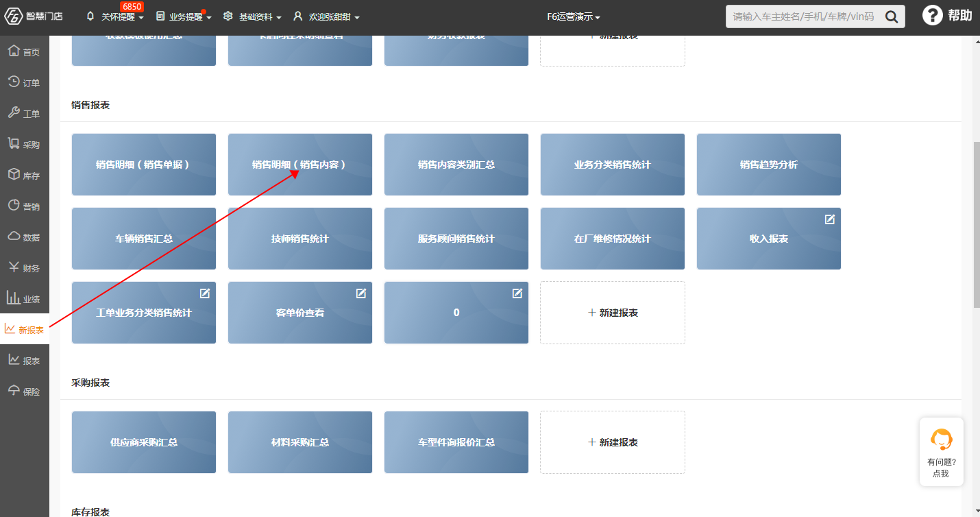Open the 收入报表 report card

coord(769,239)
